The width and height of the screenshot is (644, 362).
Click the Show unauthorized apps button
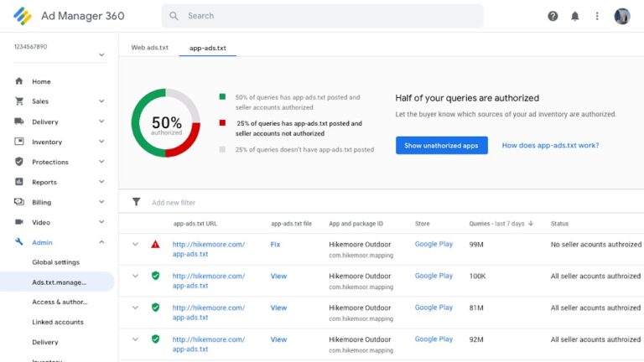tap(441, 145)
